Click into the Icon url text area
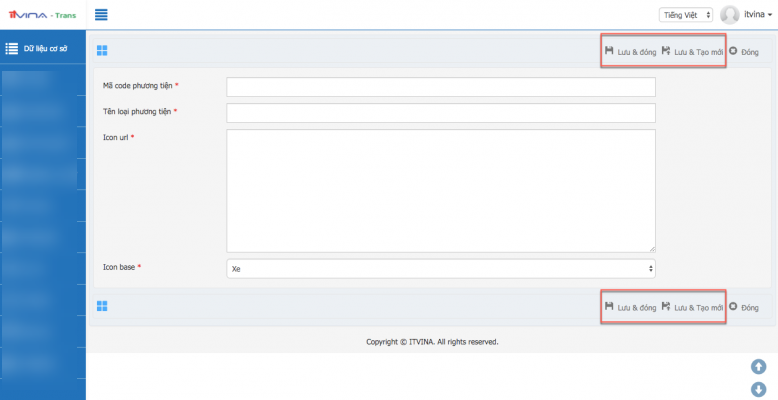Image resolution: width=778 pixels, height=400 pixels. [x=441, y=190]
